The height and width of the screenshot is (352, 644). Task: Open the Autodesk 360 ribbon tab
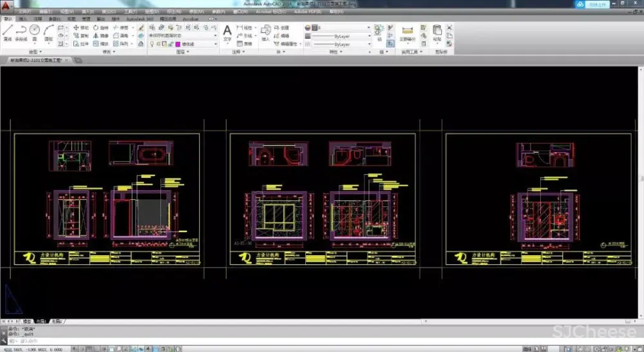140,19
